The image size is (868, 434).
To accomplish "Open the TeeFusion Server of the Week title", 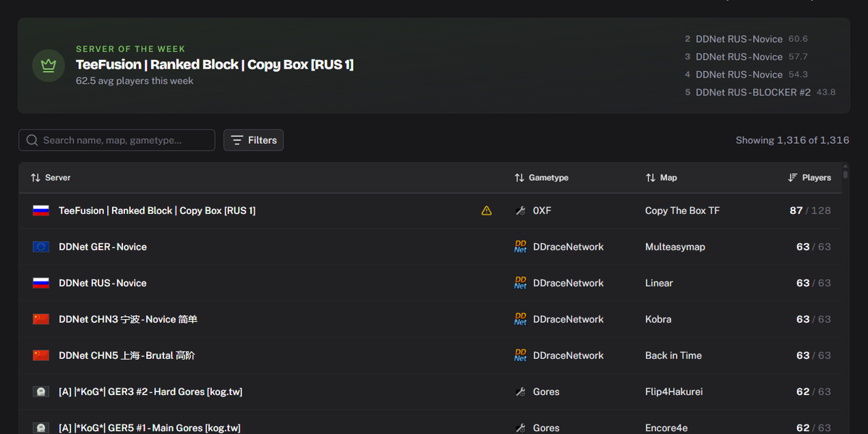I will pyautogui.click(x=215, y=64).
